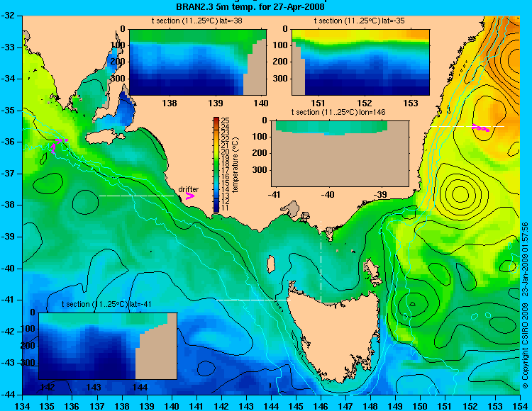Image resolution: width=532 pixels, height=411 pixels.
Task: Click the magenta drifter track near 152.4°E, -35.5
Action: [x=481, y=128]
